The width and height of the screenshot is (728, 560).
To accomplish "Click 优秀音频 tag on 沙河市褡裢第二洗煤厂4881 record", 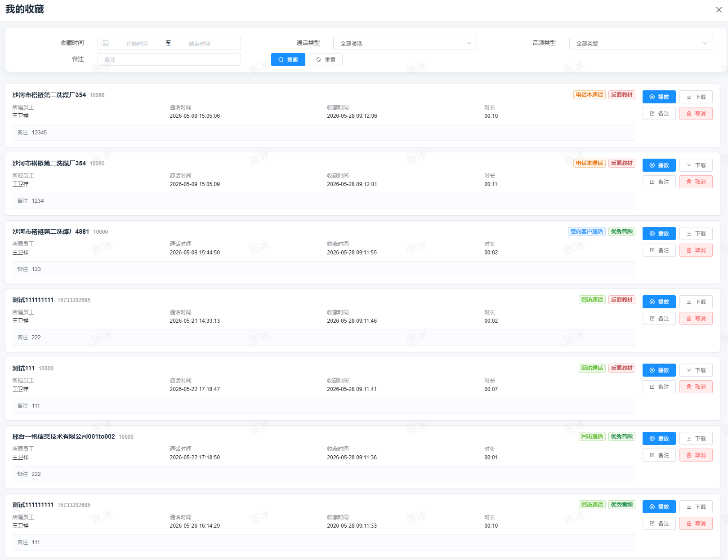I will (621, 231).
